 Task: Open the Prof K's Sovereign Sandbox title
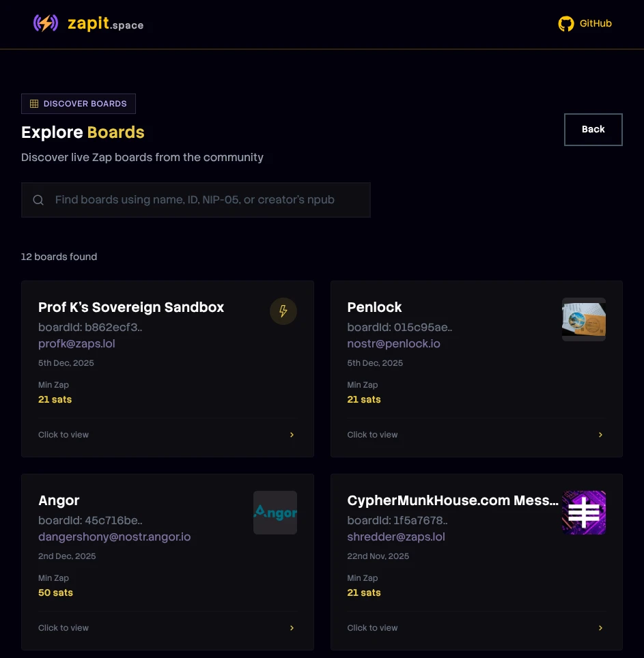click(x=131, y=307)
